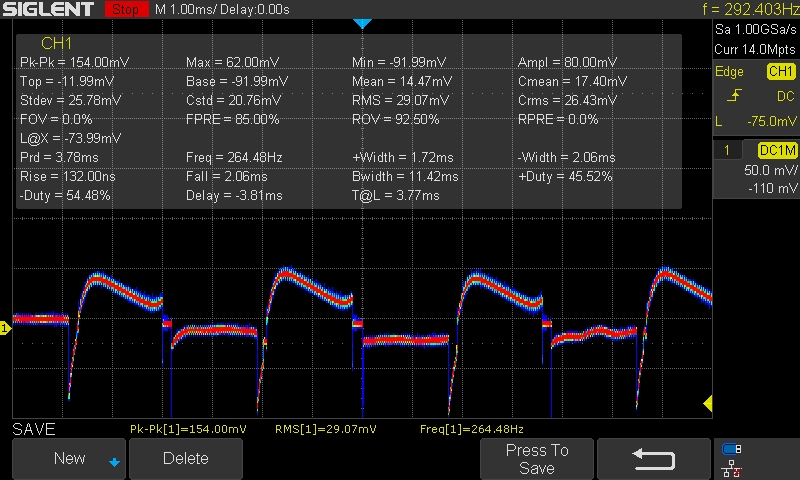Viewport: 800px width, 480px height.
Task: Click the trigger level -75.0mV value
Action: pyautogui.click(x=771, y=121)
